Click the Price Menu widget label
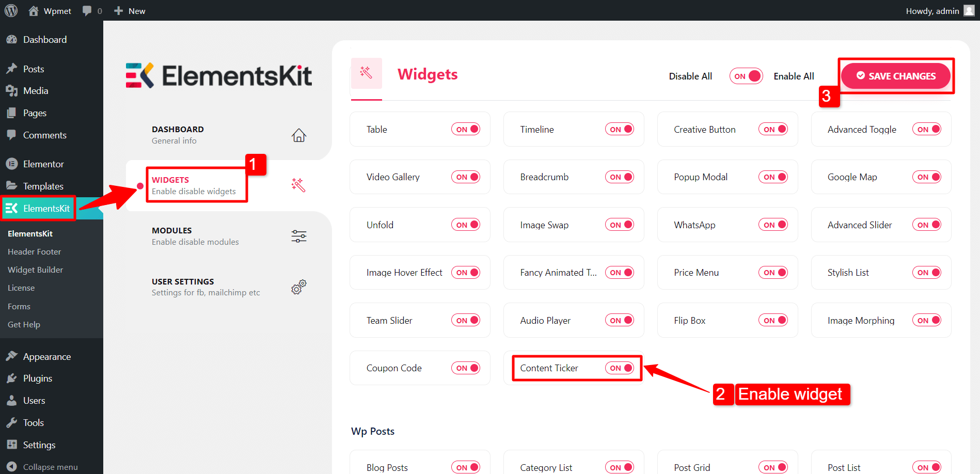Image resolution: width=980 pixels, height=474 pixels. tap(696, 273)
